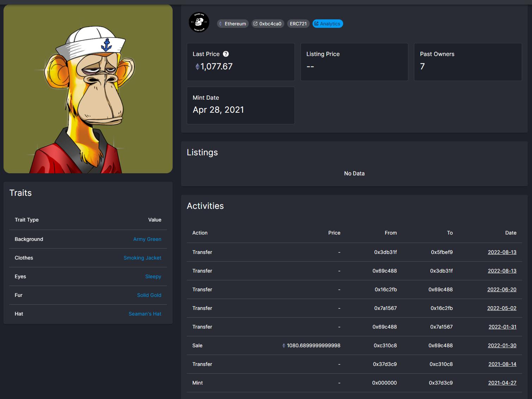Image resolution: width=532 pixels, height=399 pixels.
Task: Open the 2022-06-20 transfer date link
Action: [502, 289]
